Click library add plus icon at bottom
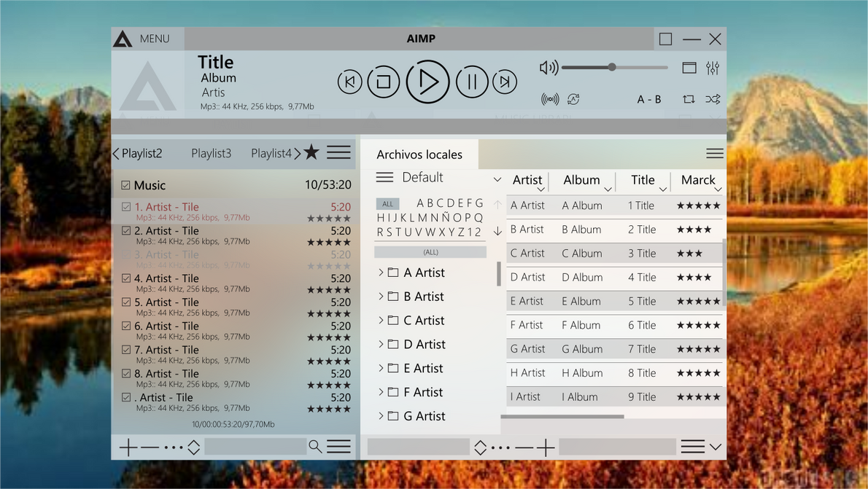 tap(546, 447)
